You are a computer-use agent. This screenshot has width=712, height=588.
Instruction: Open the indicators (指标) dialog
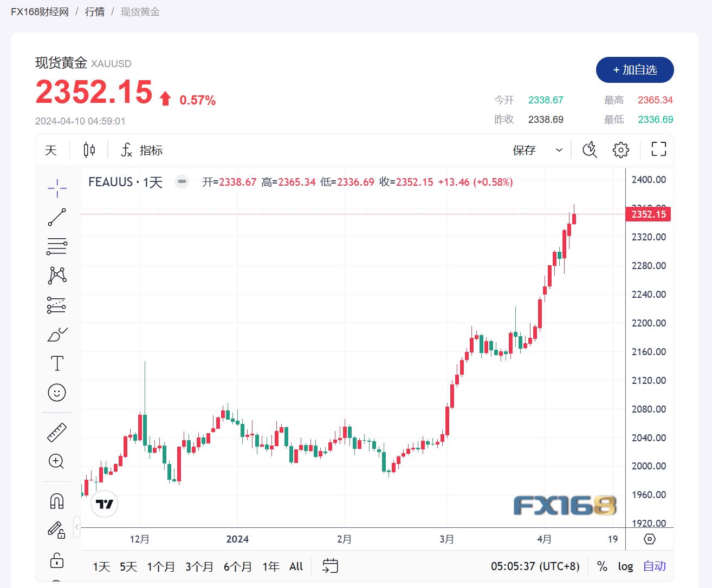click(x=141, y=150)
